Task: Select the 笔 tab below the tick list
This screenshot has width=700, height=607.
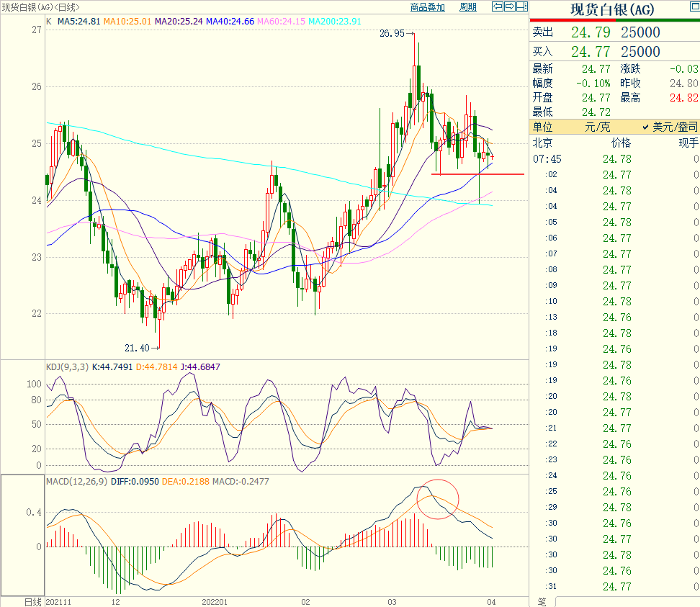Action: [542, 601]
